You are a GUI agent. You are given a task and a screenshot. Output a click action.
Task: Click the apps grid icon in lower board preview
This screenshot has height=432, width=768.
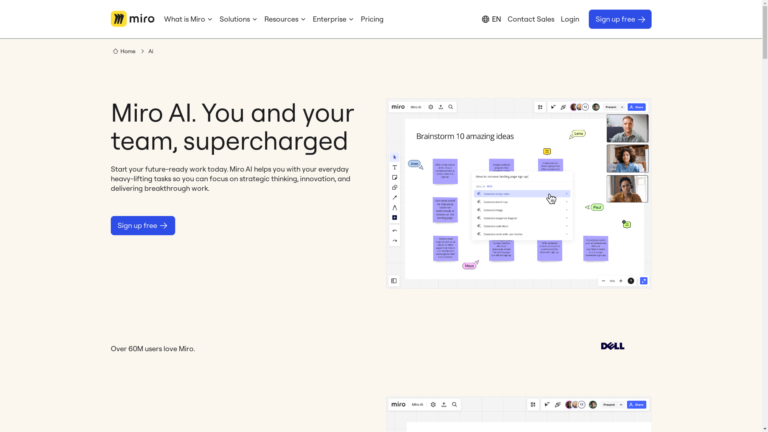pos(533,405)
